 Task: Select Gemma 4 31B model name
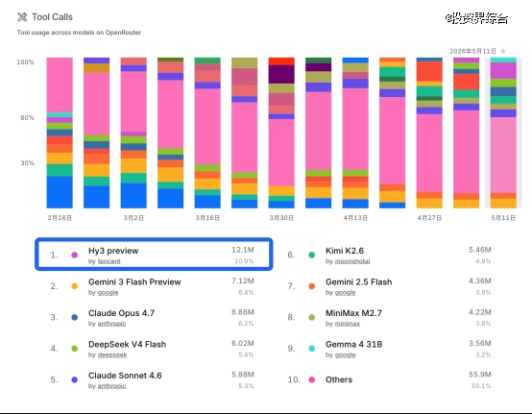[x=354, y=345]
